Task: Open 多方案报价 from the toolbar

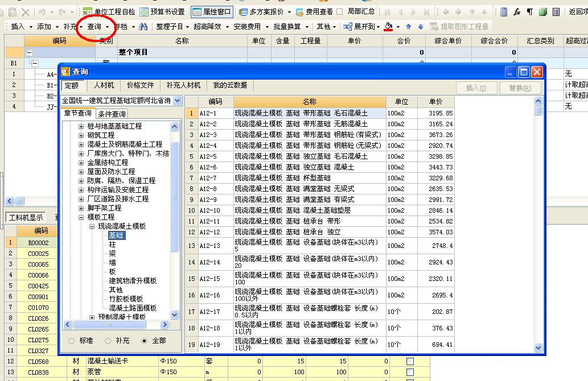Action: click(x=262, y=12)
